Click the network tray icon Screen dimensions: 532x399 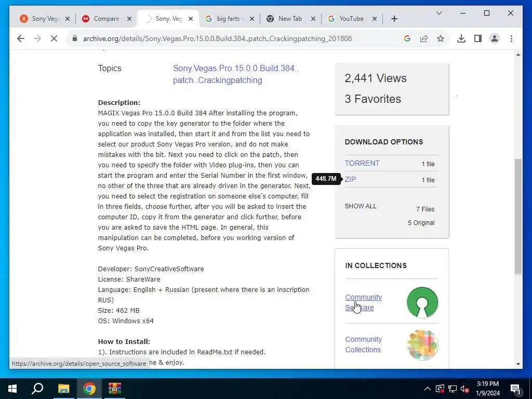453,389
